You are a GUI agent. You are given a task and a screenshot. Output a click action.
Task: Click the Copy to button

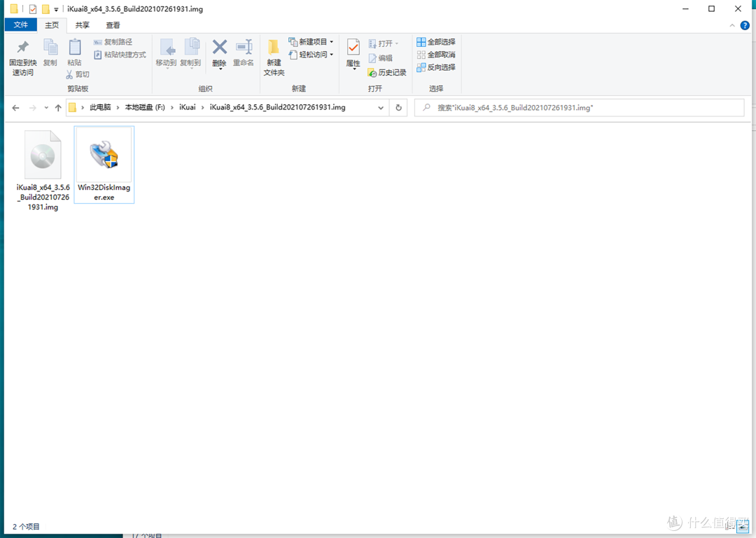[x=190, y=53]
